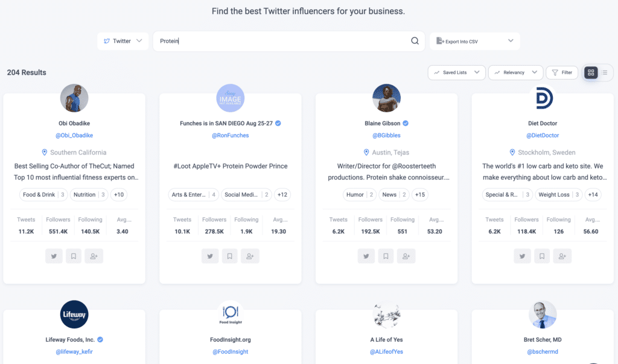Switch to grid view layout

pyautogui.click(x=591, y=72)
